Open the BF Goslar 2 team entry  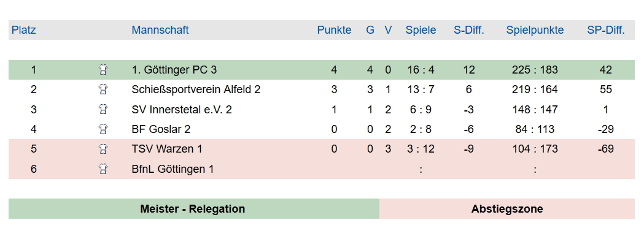point(161,129)
